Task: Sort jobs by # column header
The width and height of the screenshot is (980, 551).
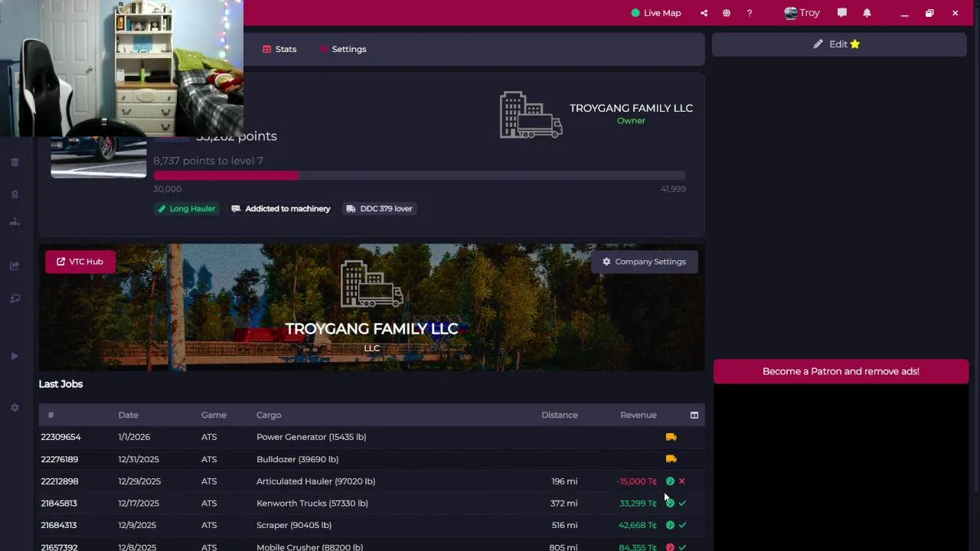Action: point(51,415)
